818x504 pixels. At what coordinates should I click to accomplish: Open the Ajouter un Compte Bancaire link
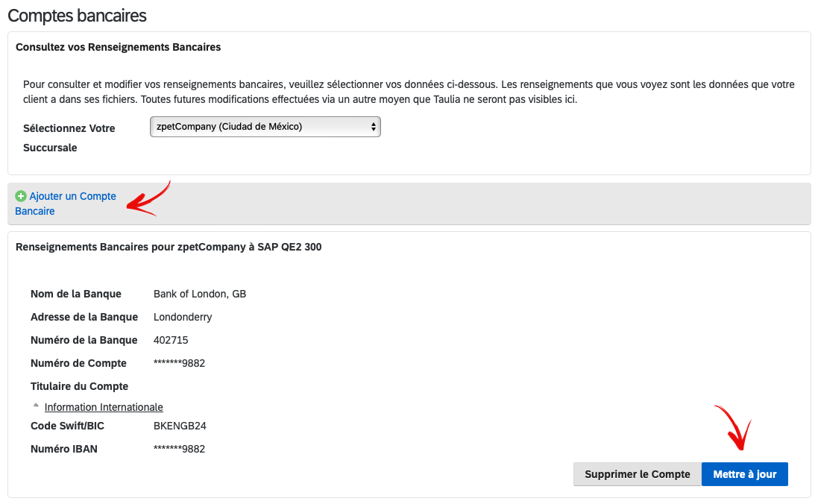coord(66,204)
